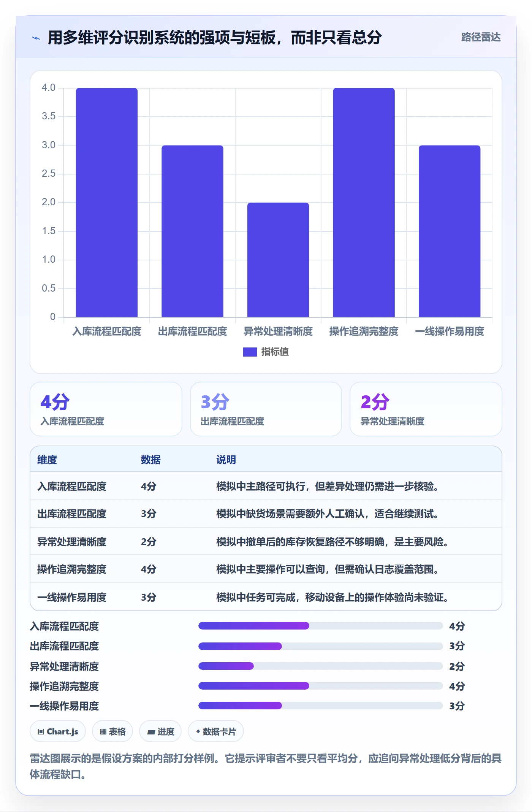Click the 2分 value in table
Image resolution: width=532 pixels, height=812 pixels.
149,542
